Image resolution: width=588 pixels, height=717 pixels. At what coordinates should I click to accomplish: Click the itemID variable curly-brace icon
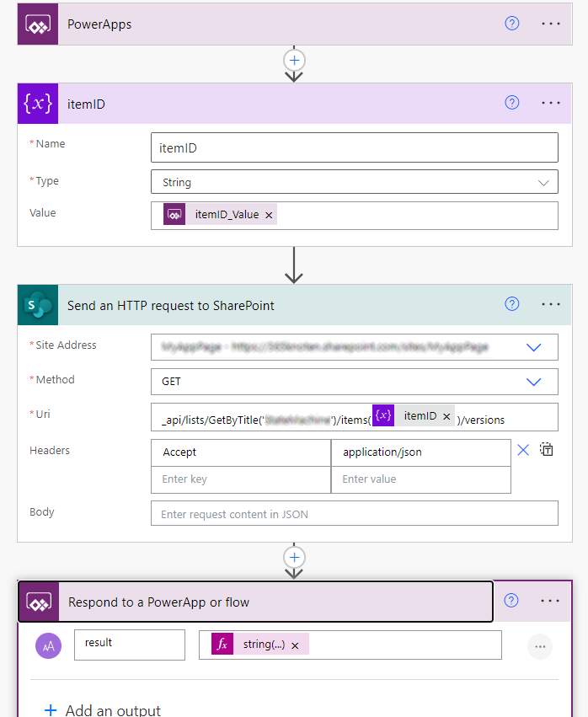click(x=38, y=104)
